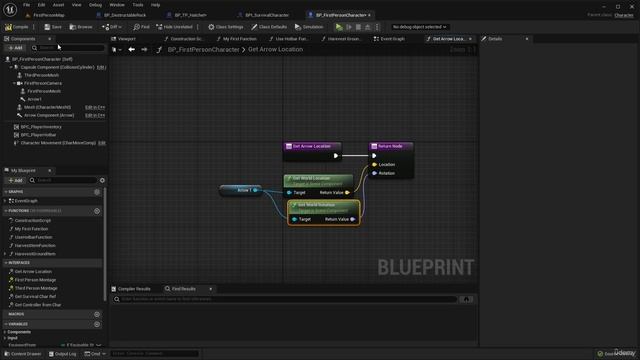
Task: Close the Get Arrow Location tab
Action: (x=470, y=39)
